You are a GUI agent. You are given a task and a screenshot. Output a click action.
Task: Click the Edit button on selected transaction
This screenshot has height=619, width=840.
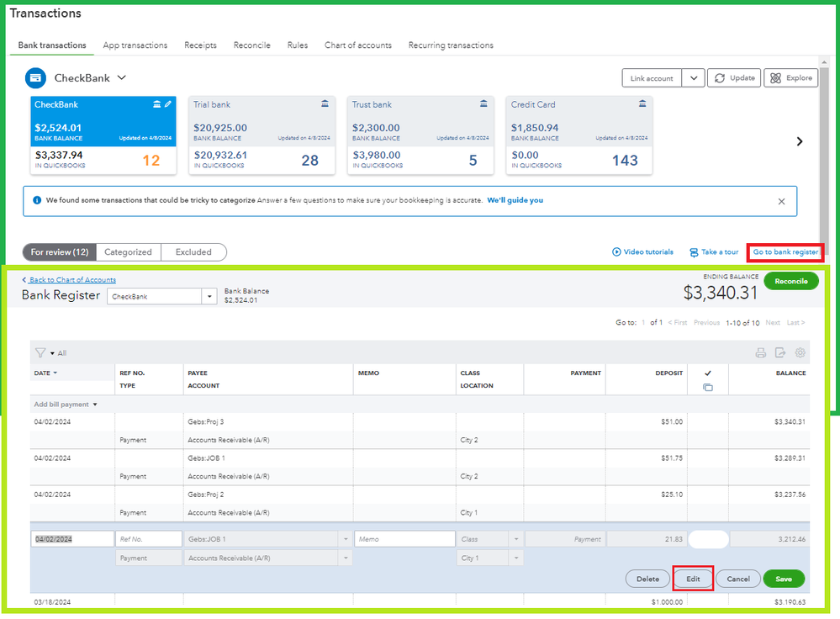(x=693, y=579)
